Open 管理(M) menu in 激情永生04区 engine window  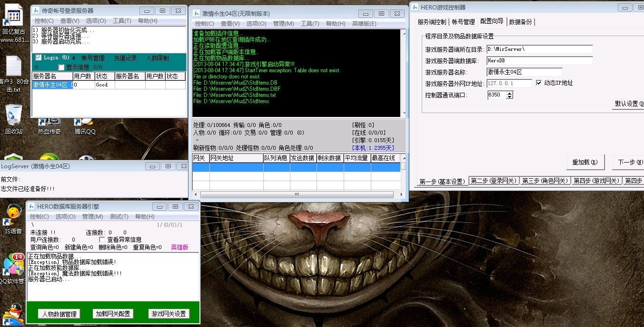(x=283, y=24)
